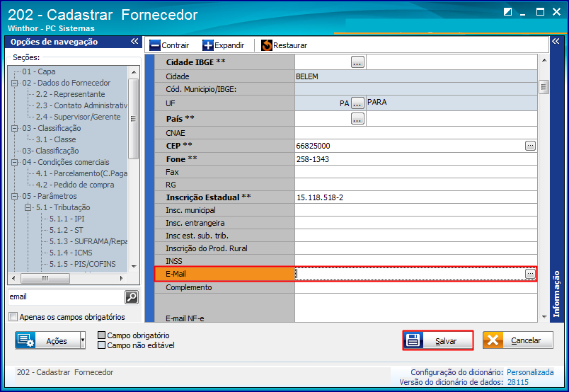The width and height of the screenshot is (569, 392).
Task: Click the Contrair toolbar label
Action: [176, 45]
